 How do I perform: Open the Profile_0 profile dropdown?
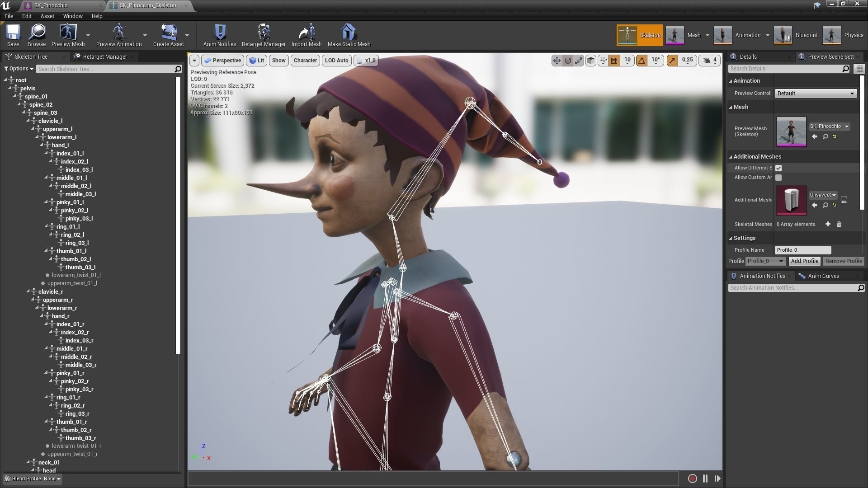pyautogui.click(x=765, y=261)
